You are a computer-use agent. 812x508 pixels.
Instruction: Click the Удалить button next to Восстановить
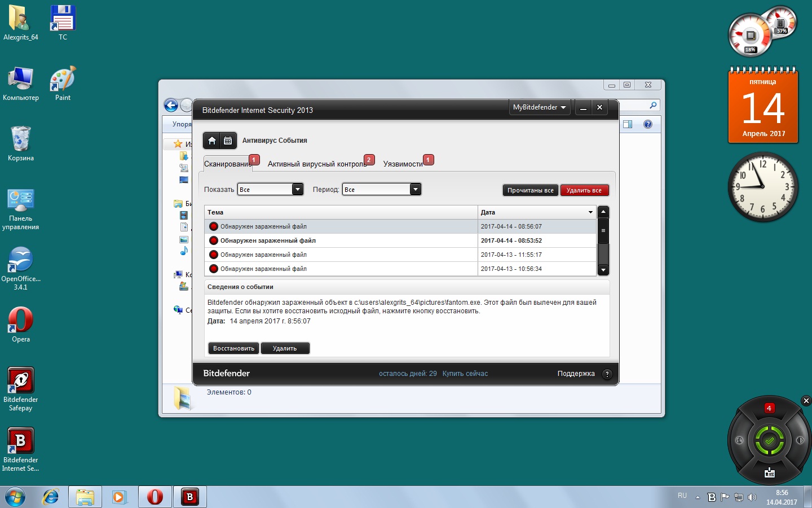coord(285,348)
